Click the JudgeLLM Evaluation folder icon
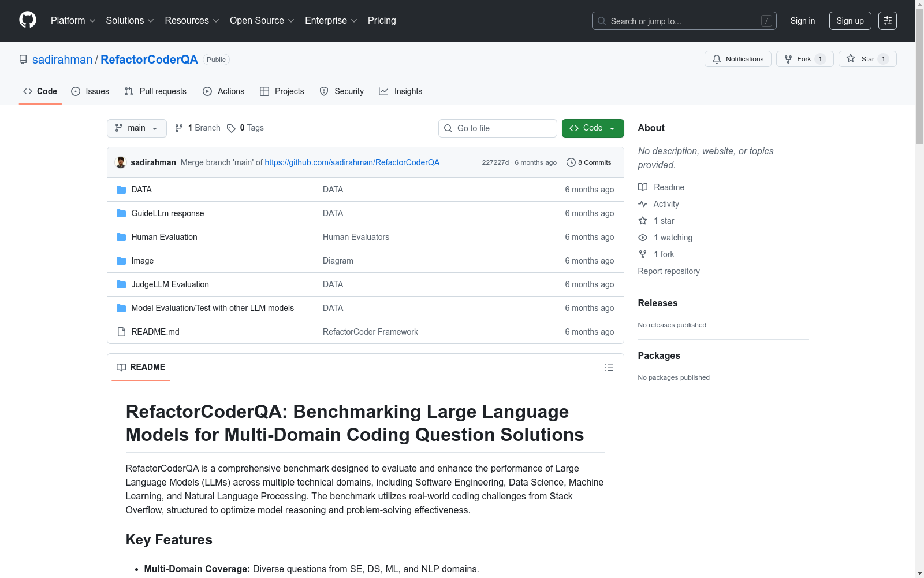Image resolution: width=924 pixels, height=578 pixels. tap(121, 284)
